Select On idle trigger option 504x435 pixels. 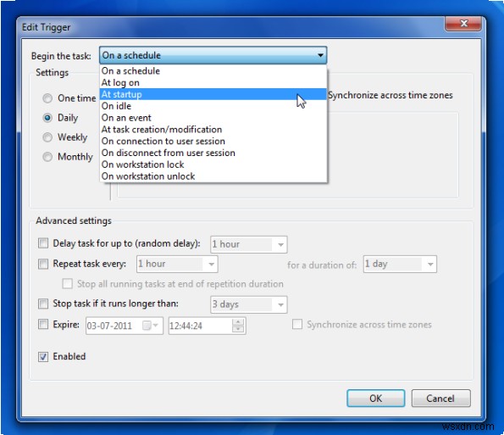pyautogui.click(x=213, y=106)
